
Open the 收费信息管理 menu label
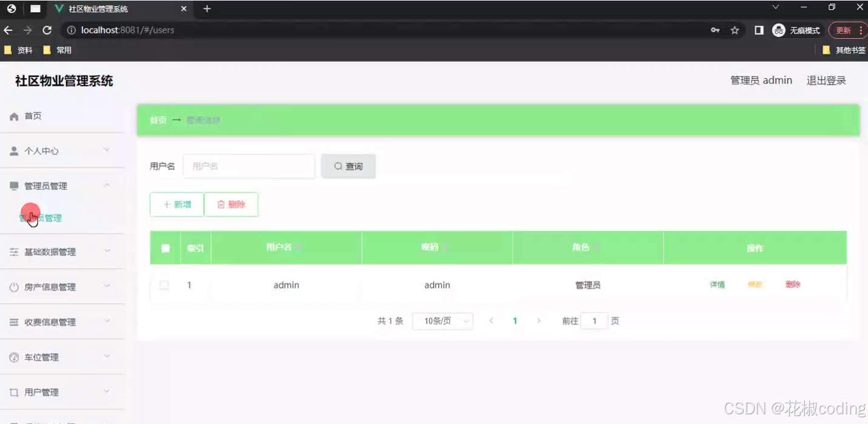click(x=50, y=322)
